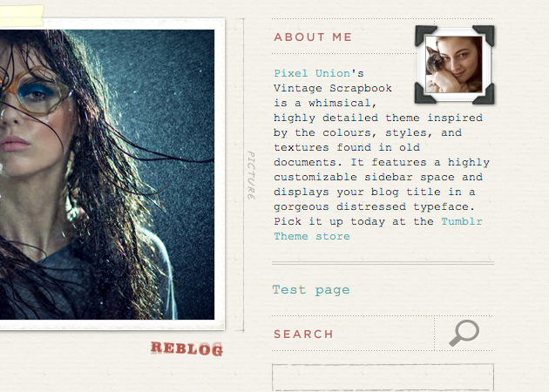Image resolution: width=549 pixels, height=392 pixels.
Task: Click the magnifying glass search icon
Action: coord(464,333)
